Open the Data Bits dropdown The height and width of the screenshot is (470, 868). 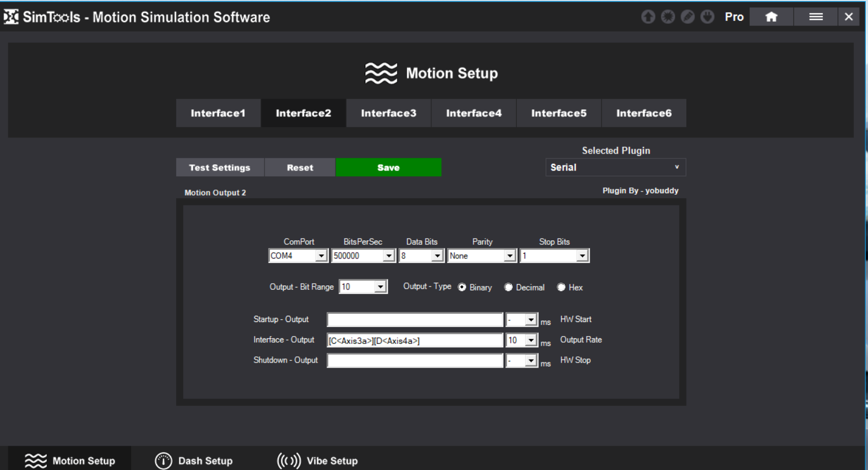point(421,256)
